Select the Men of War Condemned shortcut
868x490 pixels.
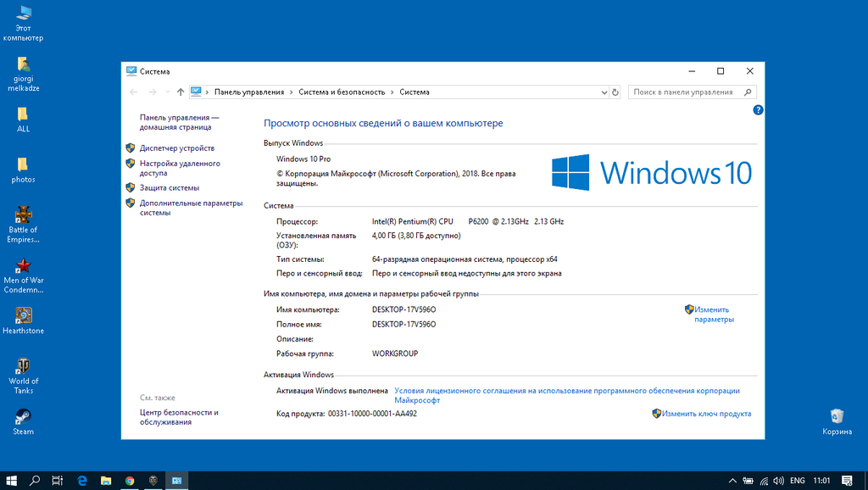click(x=23, y=276)
